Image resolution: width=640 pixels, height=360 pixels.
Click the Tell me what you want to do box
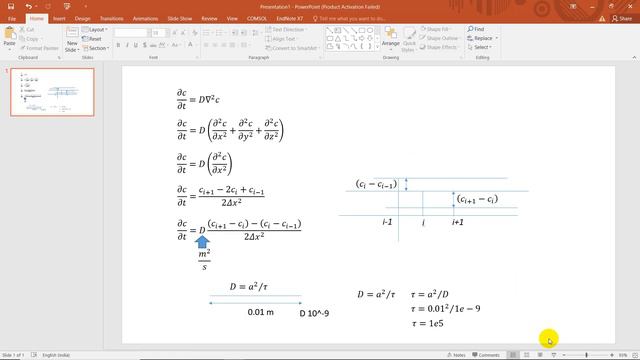349,19
